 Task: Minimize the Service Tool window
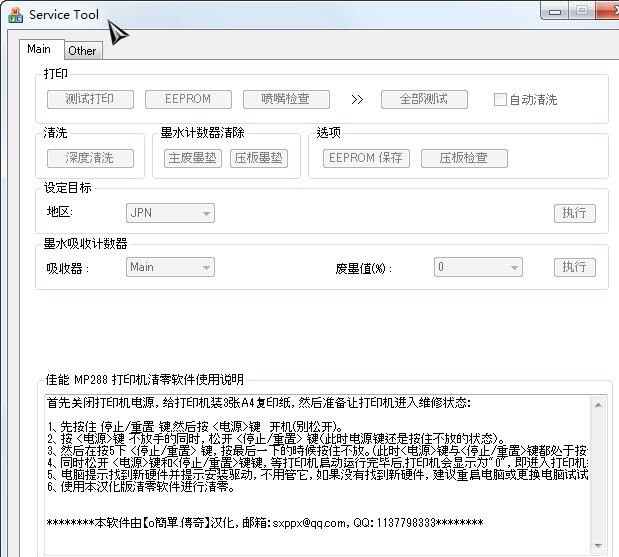[555, 11]
